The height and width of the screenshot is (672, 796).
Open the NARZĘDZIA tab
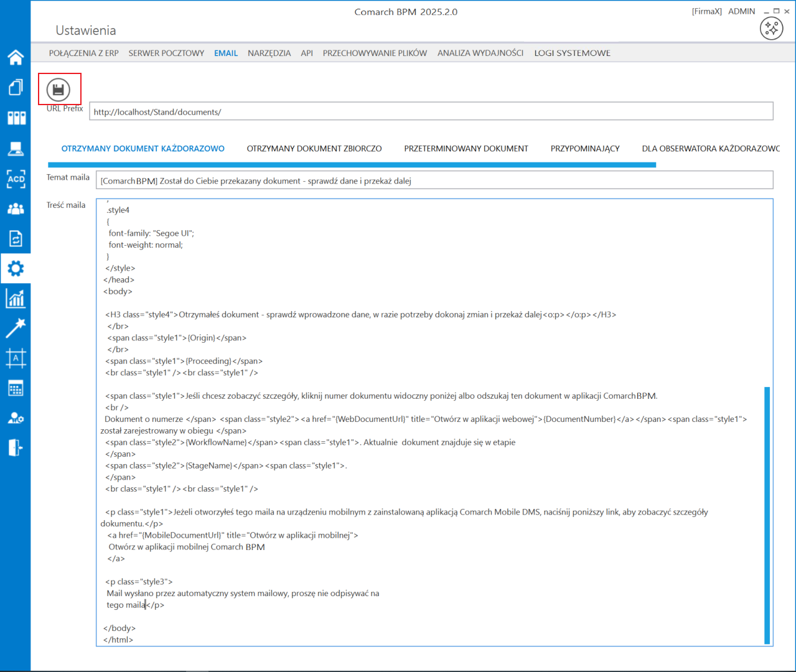(269, 53)
